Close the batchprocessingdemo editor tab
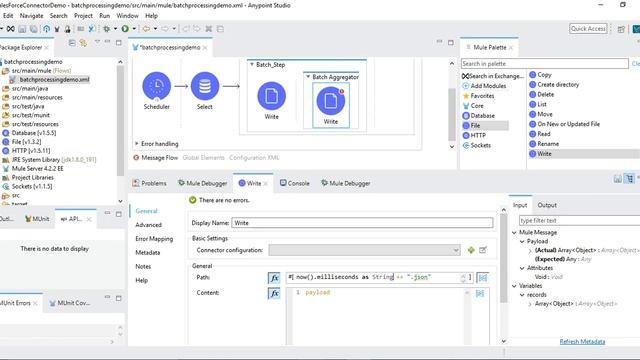 [x=205, y=48]
